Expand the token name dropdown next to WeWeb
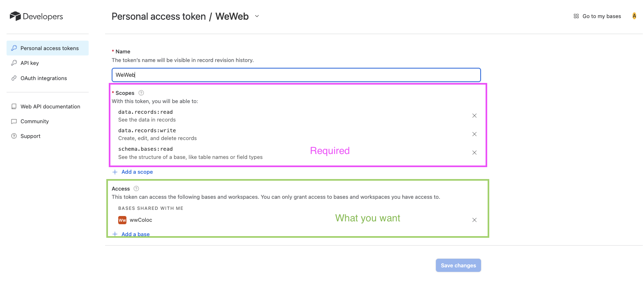Image resolution: width=644 pixels, height=285 pixels. (x=257, y=16)
